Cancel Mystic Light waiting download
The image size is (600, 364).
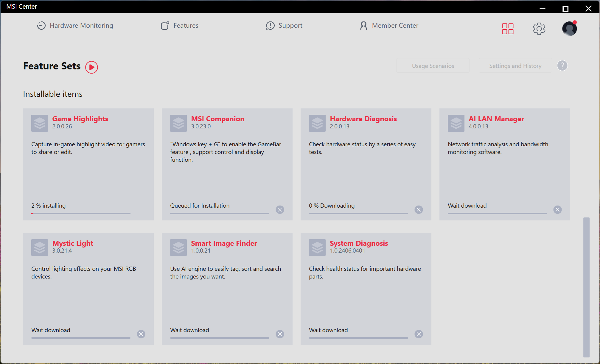[x=141, y=334]
